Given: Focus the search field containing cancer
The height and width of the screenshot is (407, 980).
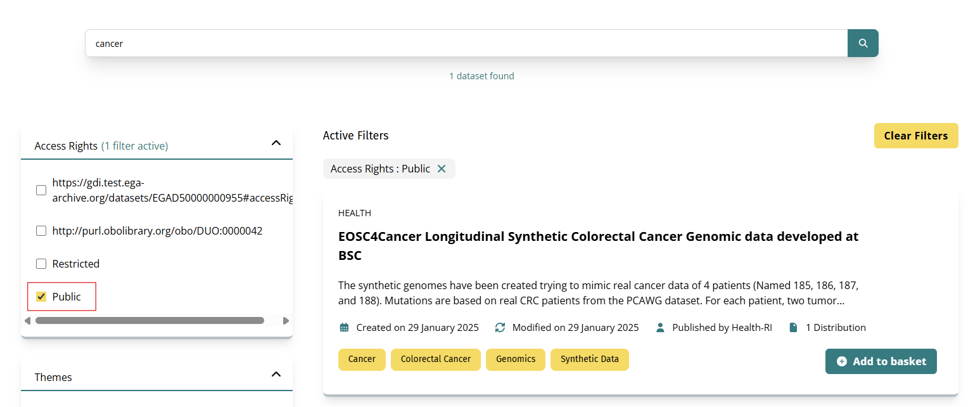Looking at the screenshot, I should point(466,43).
